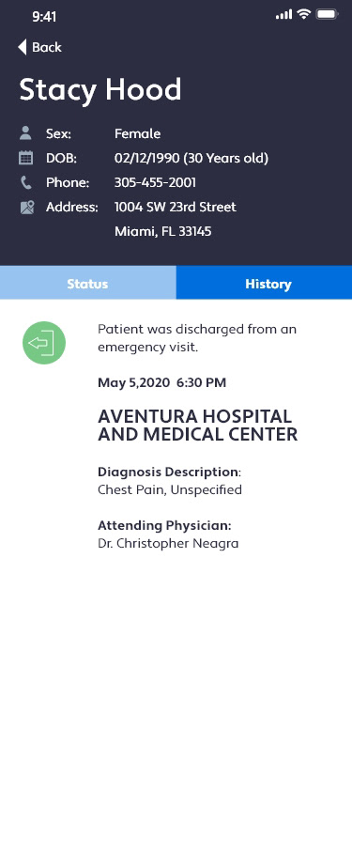Click the person icon beside Sex

point(25,132)
